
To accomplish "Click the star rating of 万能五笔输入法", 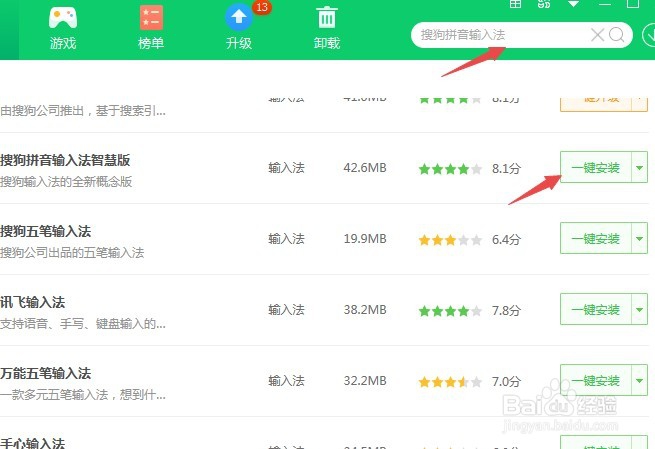I will [450, 382].
